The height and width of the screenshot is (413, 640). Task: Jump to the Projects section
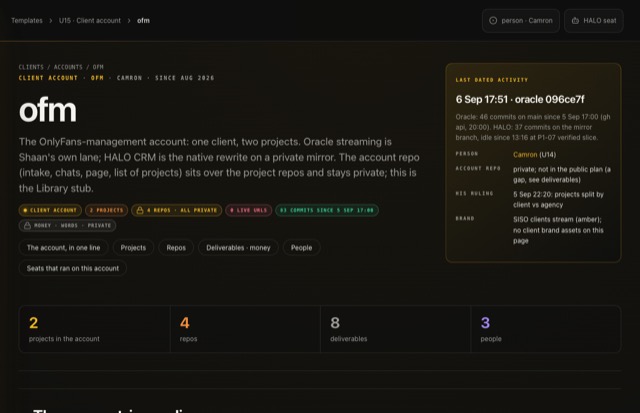pyautogui.click(x=133, y=248)
